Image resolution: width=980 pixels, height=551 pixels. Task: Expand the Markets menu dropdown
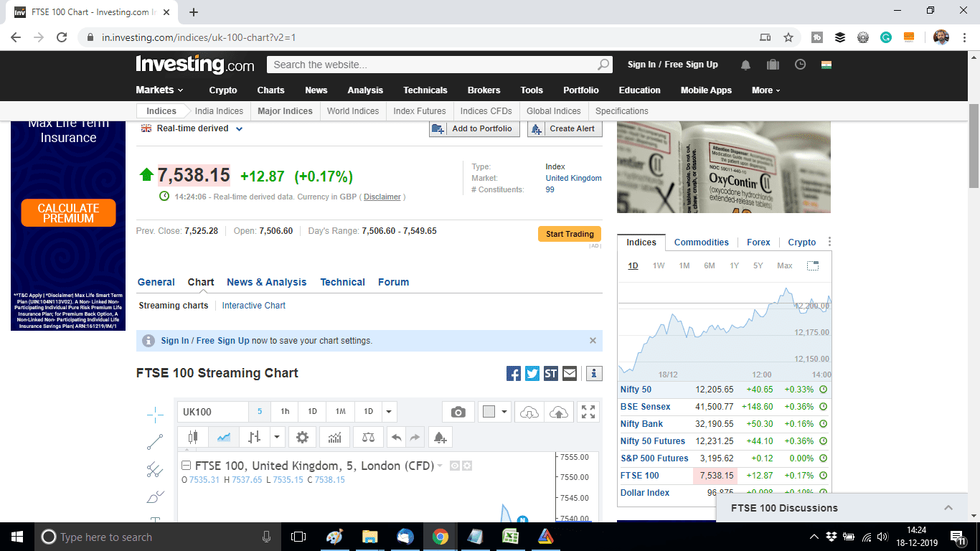point(159,90)
